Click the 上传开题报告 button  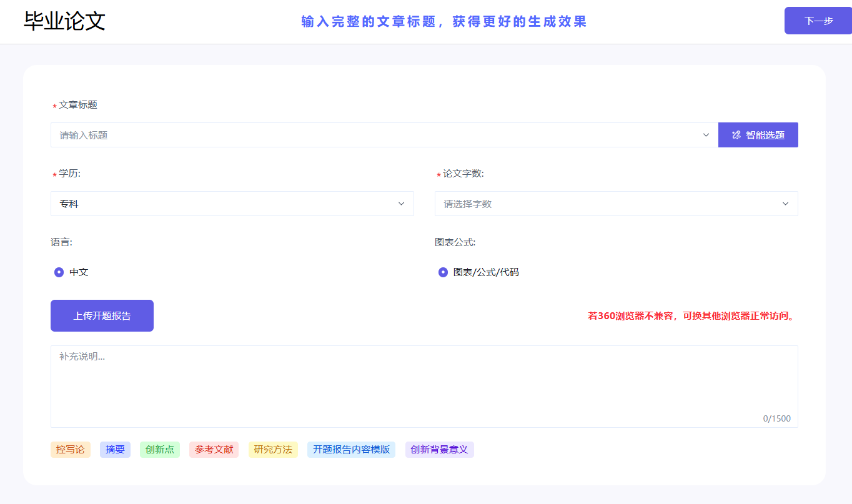click(x=102, y=315)
